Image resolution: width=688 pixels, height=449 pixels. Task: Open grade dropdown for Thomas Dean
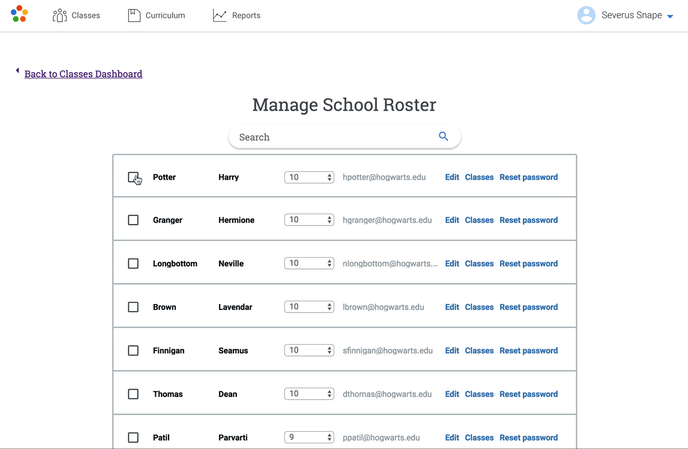(x=309, y=394)
